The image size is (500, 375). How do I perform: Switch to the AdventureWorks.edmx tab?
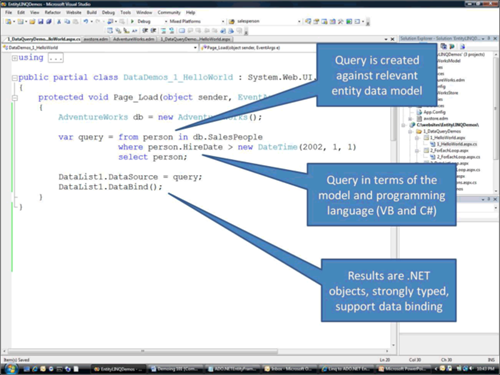coord(134,39)
